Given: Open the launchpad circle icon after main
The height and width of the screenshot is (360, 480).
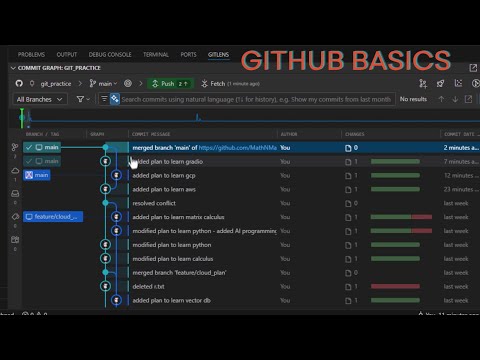Looking at the screenshot, I should 128,83.
